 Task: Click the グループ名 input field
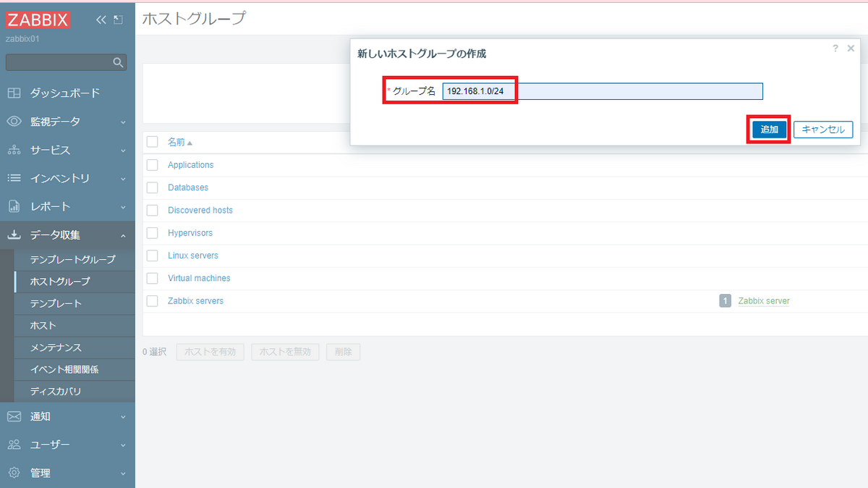pos(602,91)
